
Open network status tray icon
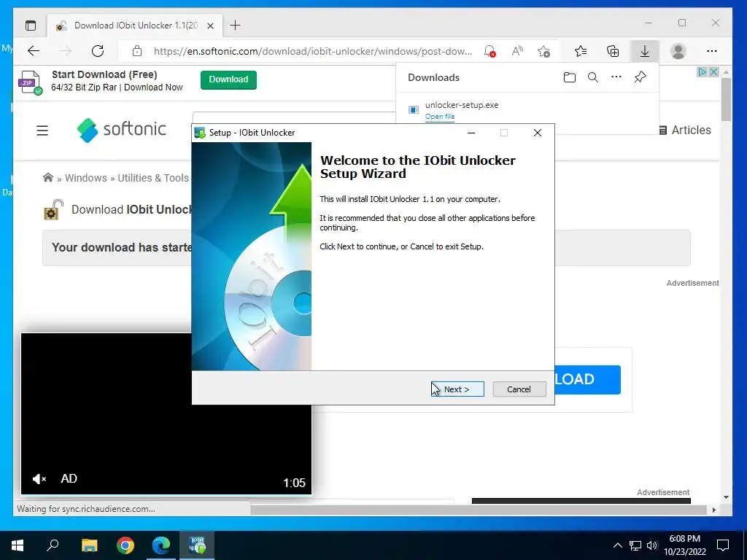pyautogui.click(x=635, y=545)
